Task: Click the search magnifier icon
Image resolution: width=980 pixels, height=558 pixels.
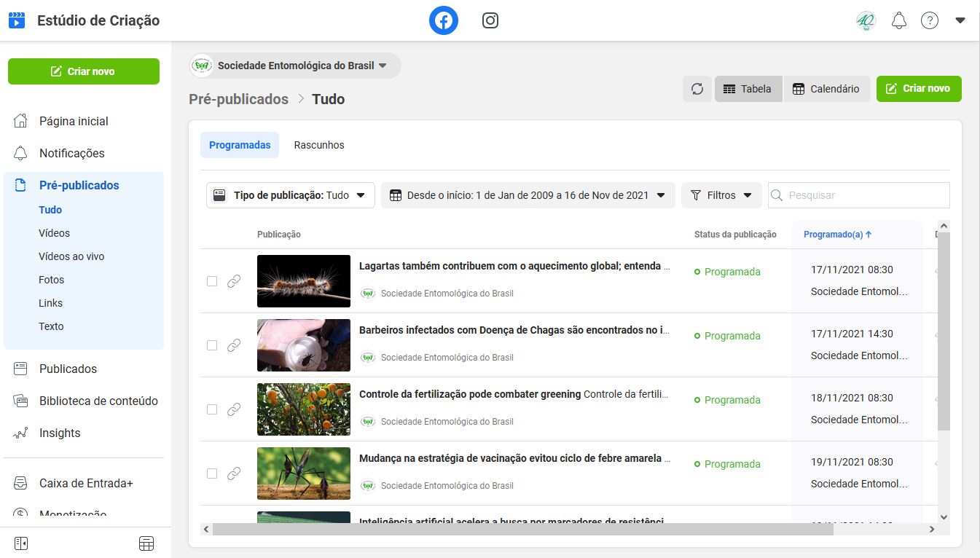Action: 777,195
